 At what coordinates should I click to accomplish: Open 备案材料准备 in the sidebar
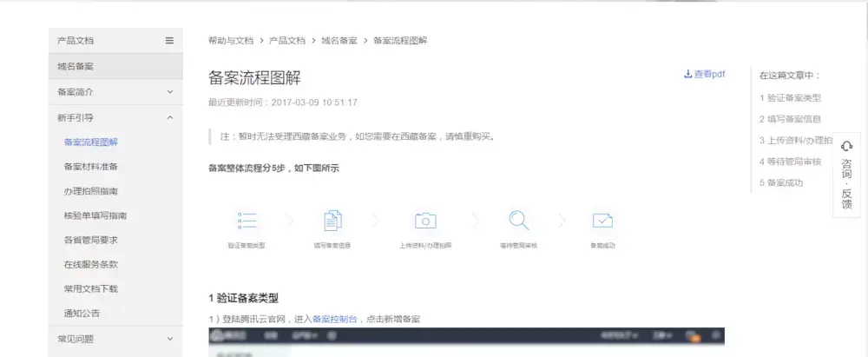(91, 167)
